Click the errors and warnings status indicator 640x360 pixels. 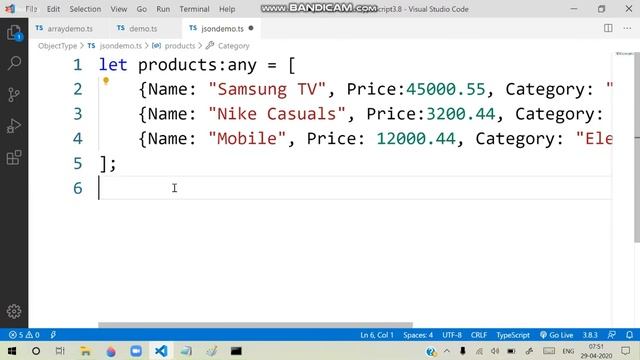point(24,335)
